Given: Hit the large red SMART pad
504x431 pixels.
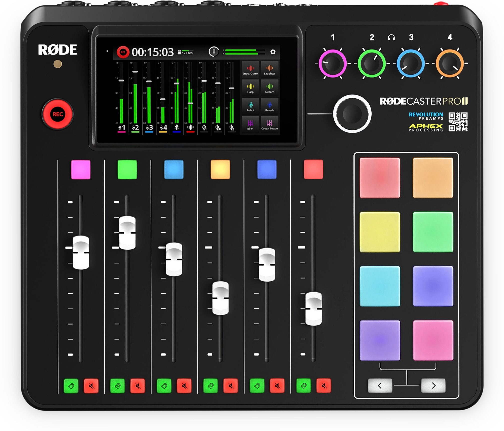Looking at the screenshot, I should (380, 178).
